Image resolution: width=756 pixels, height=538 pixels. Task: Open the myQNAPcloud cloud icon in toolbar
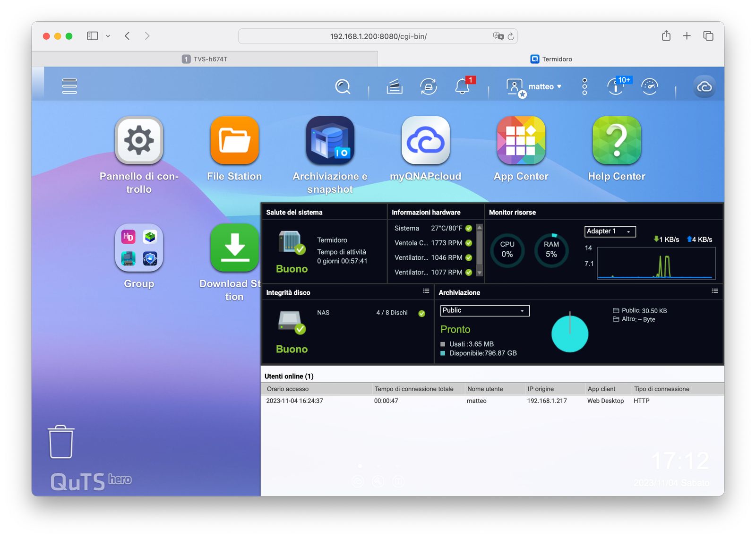coord(704,86)
